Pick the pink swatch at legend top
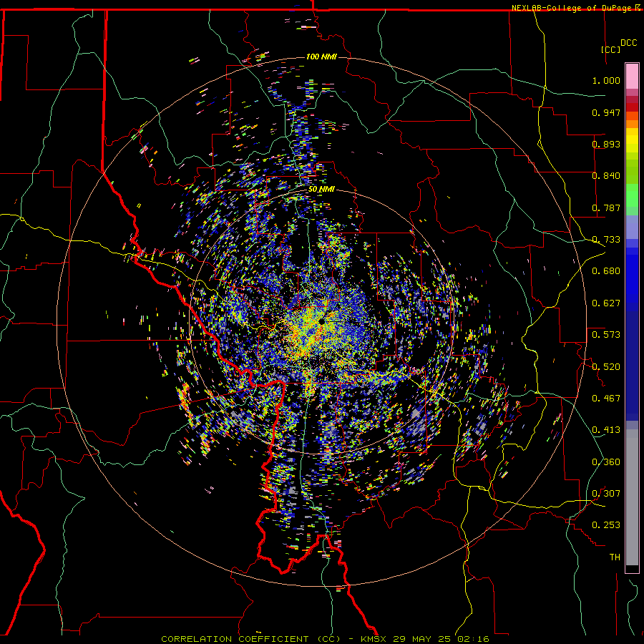The height and width of the screenshot is (644, 644). point(632,76)
